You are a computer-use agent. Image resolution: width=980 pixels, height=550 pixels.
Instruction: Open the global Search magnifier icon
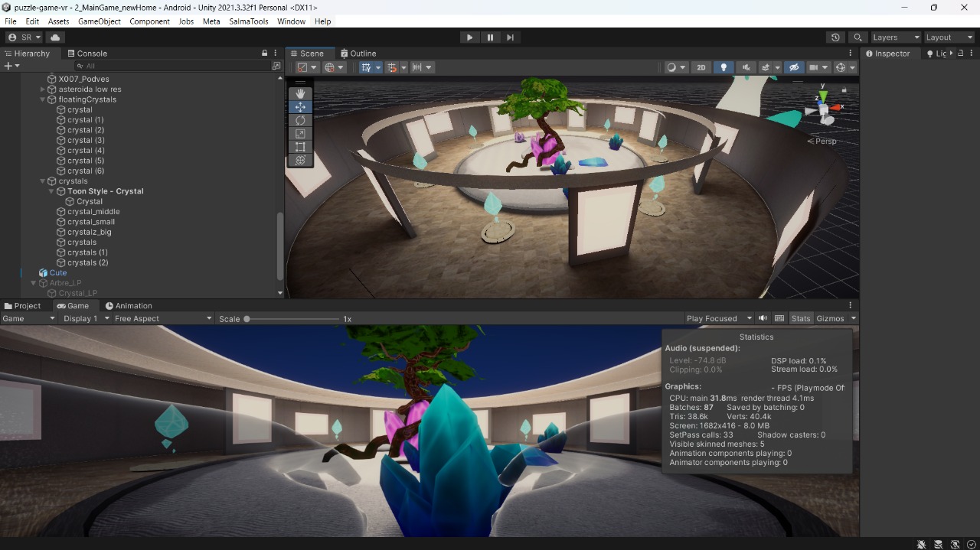click(x=857, y=37)
